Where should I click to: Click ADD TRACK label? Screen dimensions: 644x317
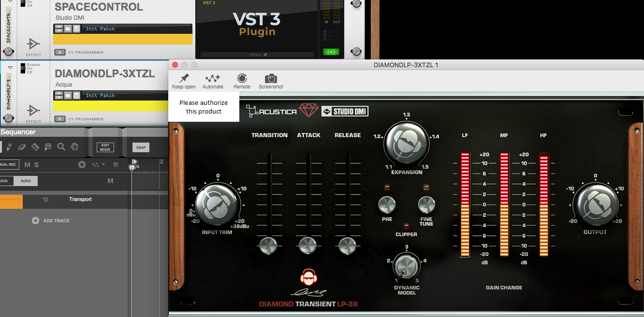coord(57,220)
